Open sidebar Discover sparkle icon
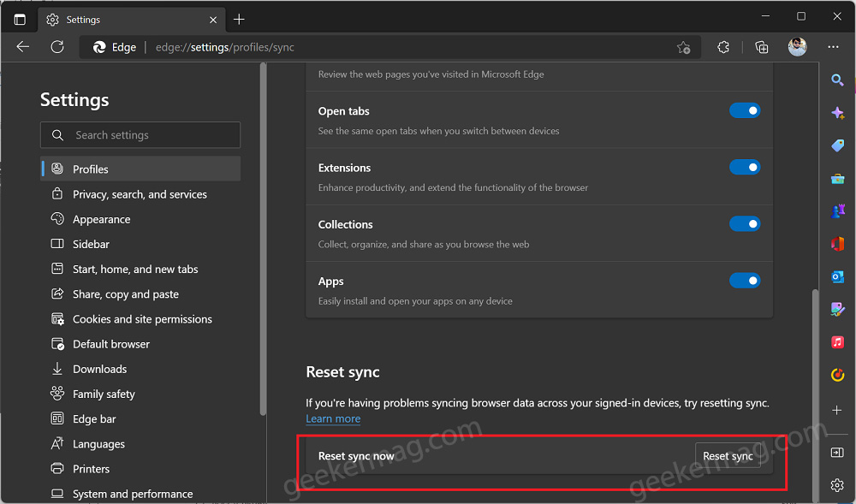Viewport: 856px width, 504px height. [x=837, y=113]
